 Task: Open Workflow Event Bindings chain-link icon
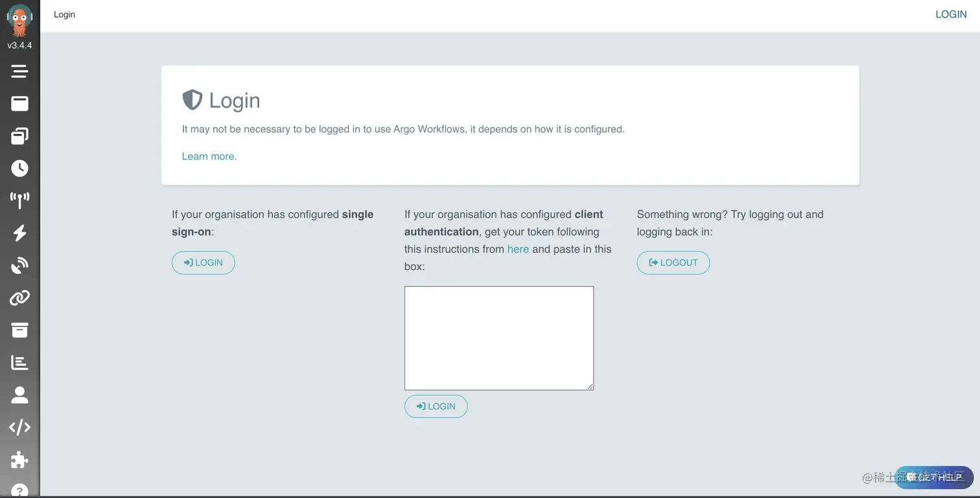point(19,298)
